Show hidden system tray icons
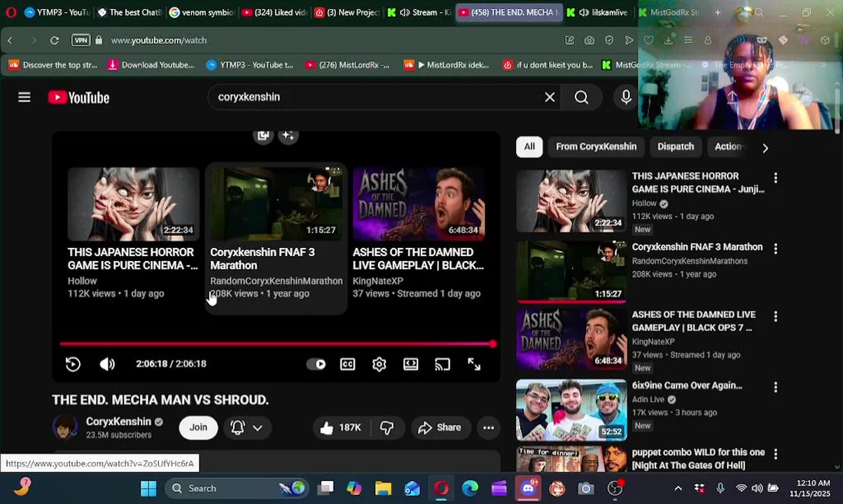Viewport: 843px width, 504px height. click(x=678, y=489)
